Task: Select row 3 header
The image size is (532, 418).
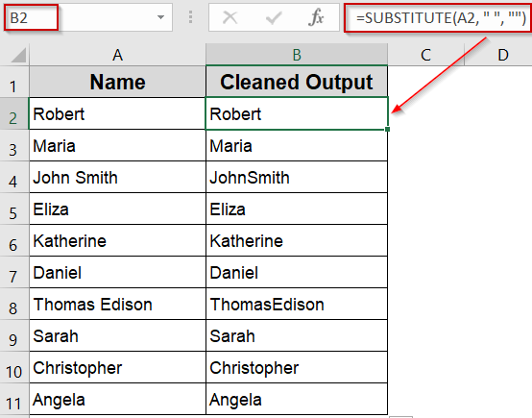Action: pos(14,145)
